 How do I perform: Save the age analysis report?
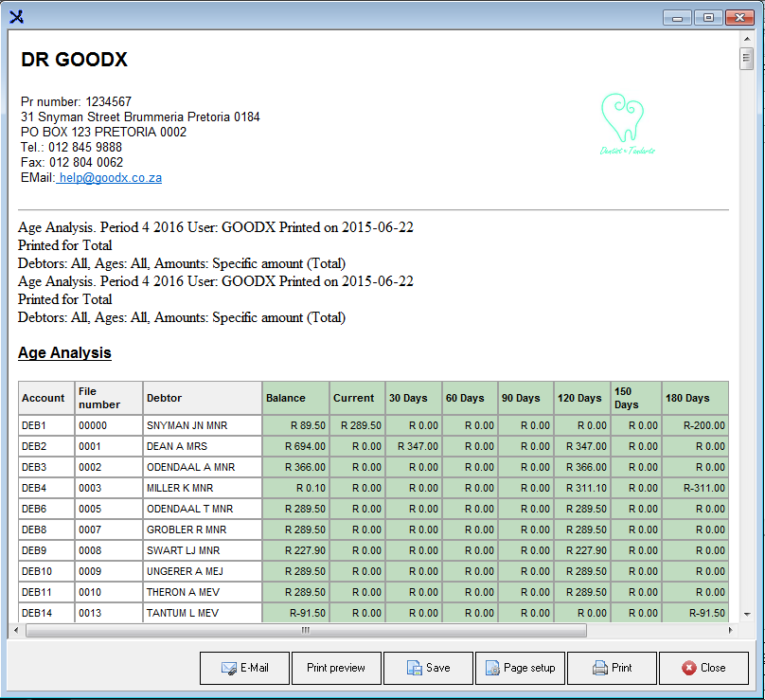[x=427, y=668]
